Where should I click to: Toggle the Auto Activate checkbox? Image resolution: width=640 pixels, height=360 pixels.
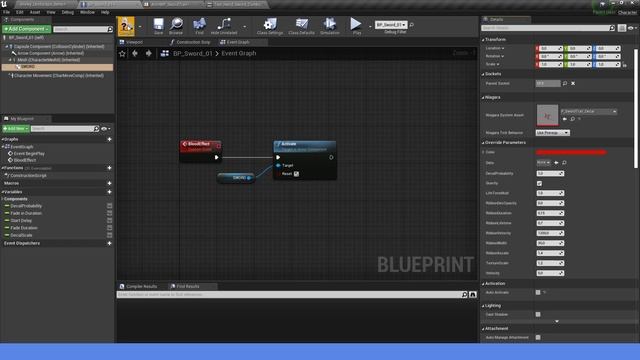538,292
